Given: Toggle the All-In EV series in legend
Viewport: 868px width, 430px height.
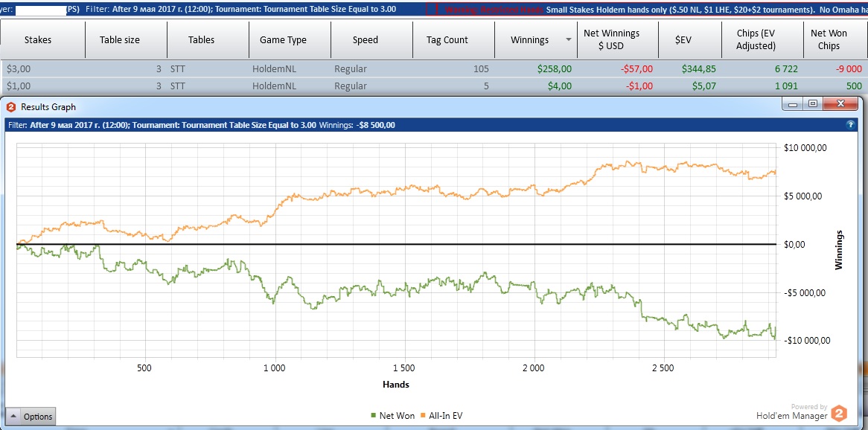Looking at the screenshot, I should tap(445, 416).
